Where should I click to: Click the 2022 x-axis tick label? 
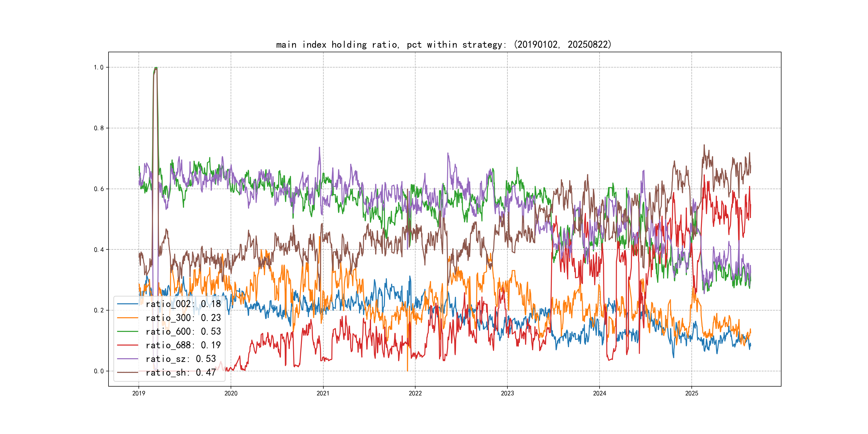click(415, 393)
